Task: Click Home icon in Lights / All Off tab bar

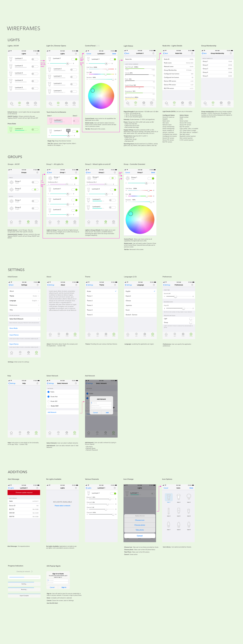Action: (x=12, y=103)
